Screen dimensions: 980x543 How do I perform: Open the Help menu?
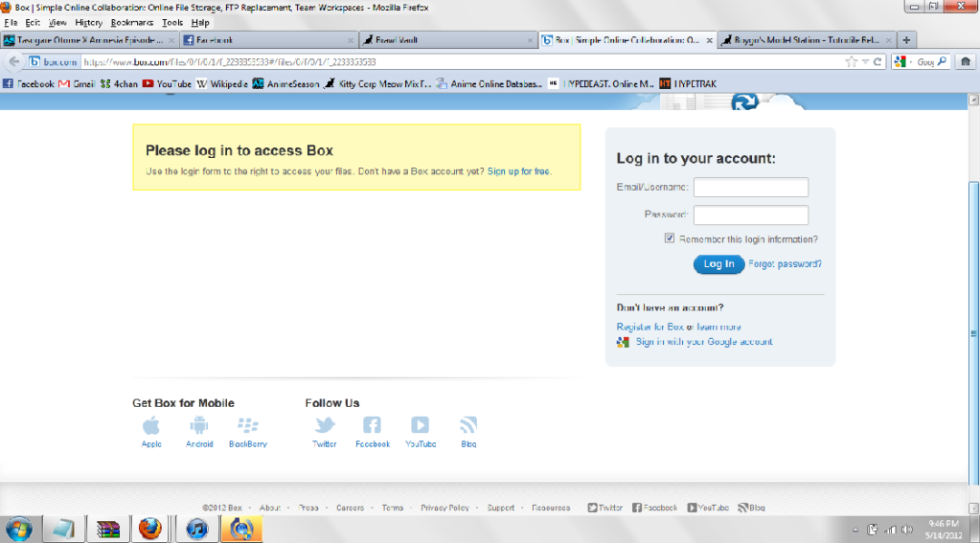200,22
